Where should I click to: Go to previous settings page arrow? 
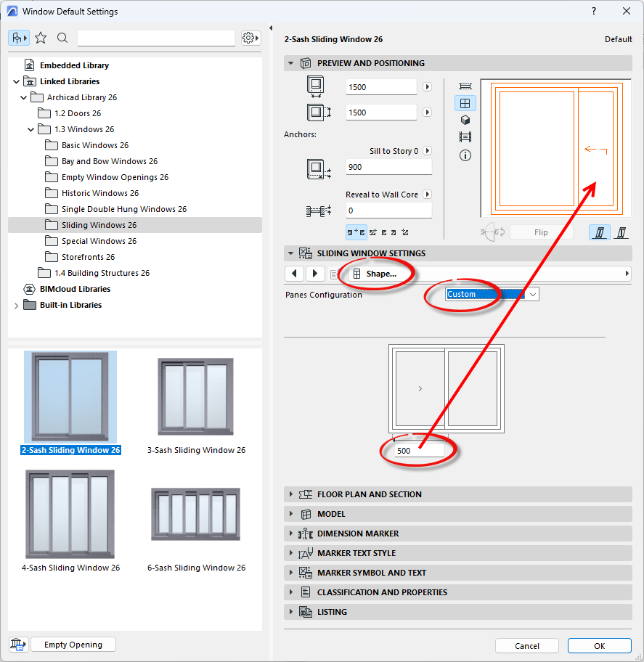pyautogui.click(x=294, y=274)
